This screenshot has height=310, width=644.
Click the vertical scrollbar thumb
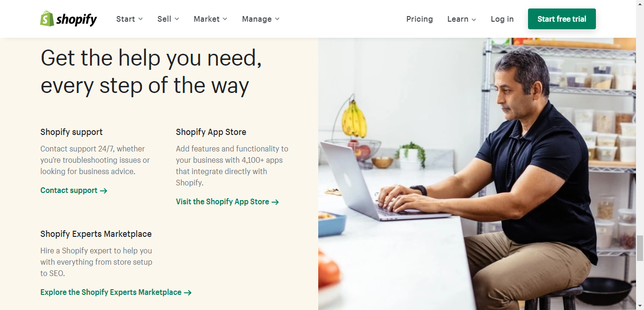640,248
